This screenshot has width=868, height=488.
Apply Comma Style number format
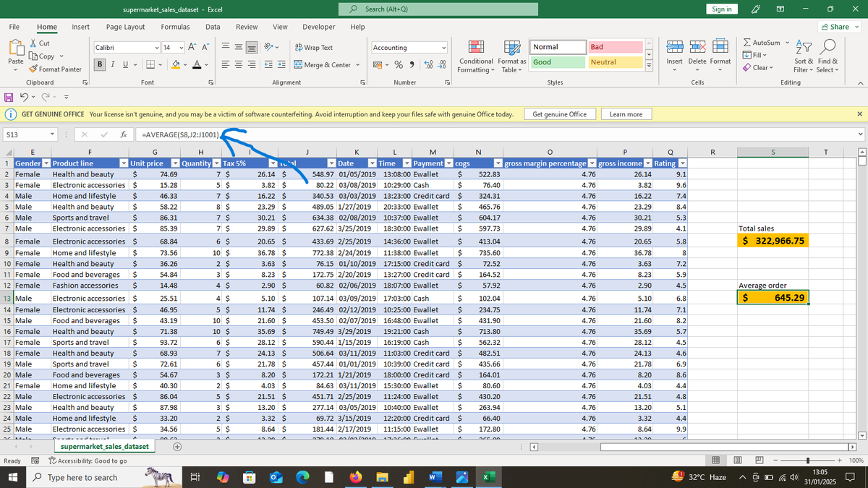click(411, 65)
